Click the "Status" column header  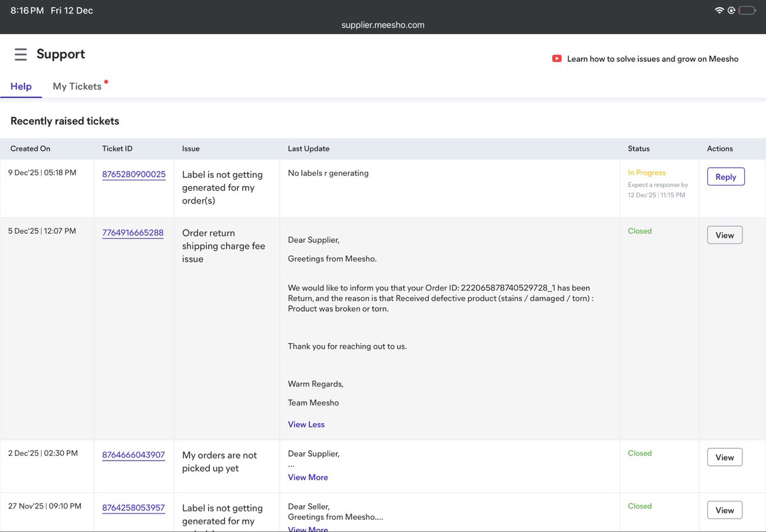(638, 149)
